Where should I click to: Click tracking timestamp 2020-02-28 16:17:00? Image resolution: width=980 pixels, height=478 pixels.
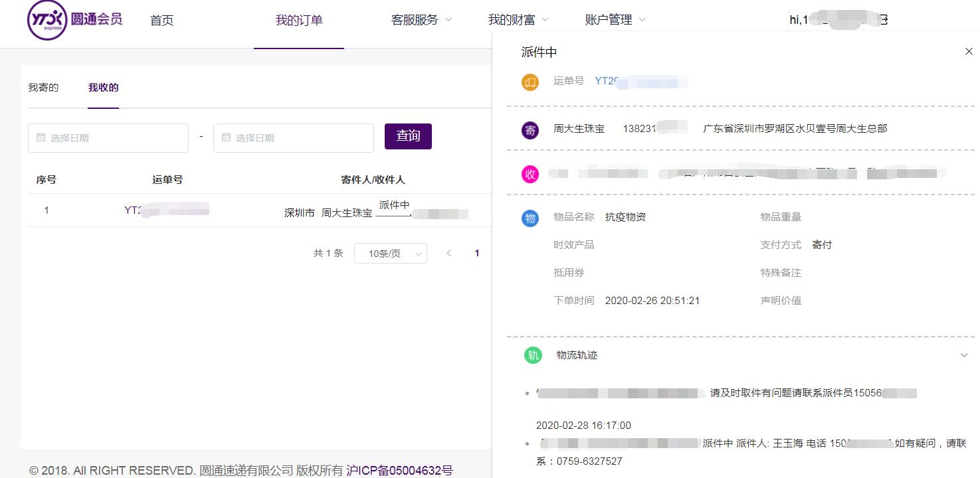click(x=583, y=426)
